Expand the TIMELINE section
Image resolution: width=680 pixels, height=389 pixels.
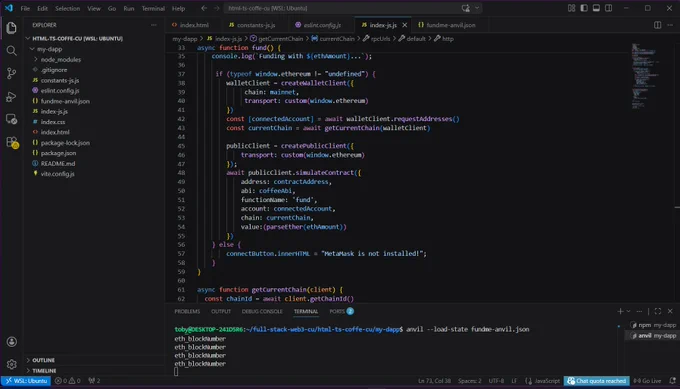pyautogui.click(x=44, y=371)
